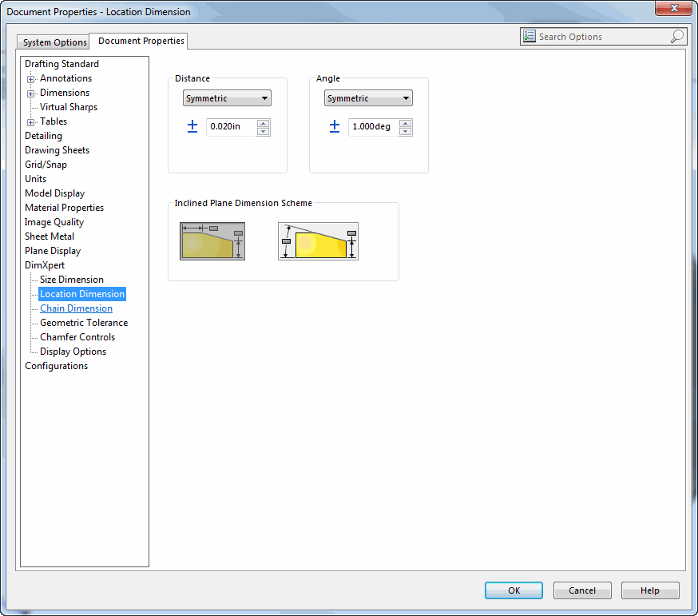Confirm settings with the OK button

click(x=514, y=590)
